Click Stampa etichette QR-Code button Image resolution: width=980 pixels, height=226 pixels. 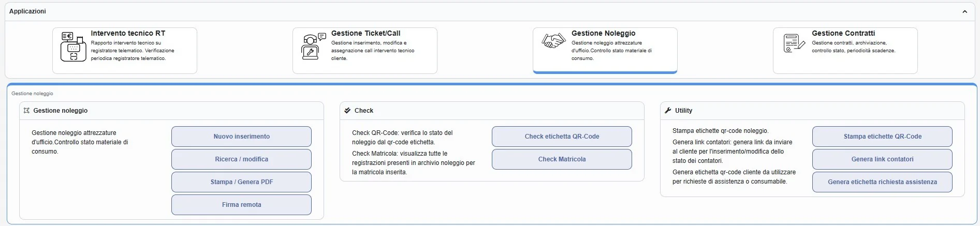coord(883,137)
